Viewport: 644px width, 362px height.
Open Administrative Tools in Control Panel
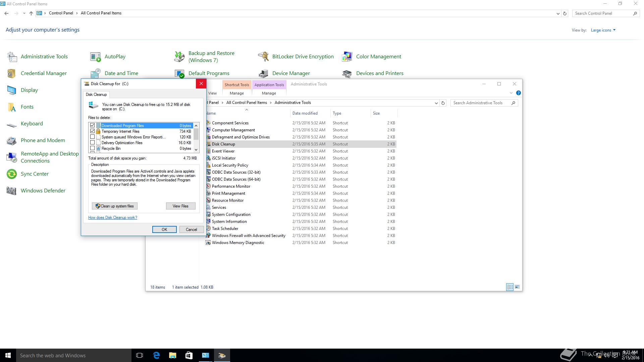[12, 57]
